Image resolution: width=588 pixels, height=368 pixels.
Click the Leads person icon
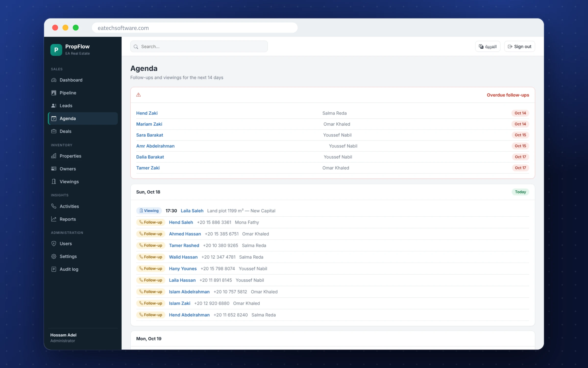54,105
